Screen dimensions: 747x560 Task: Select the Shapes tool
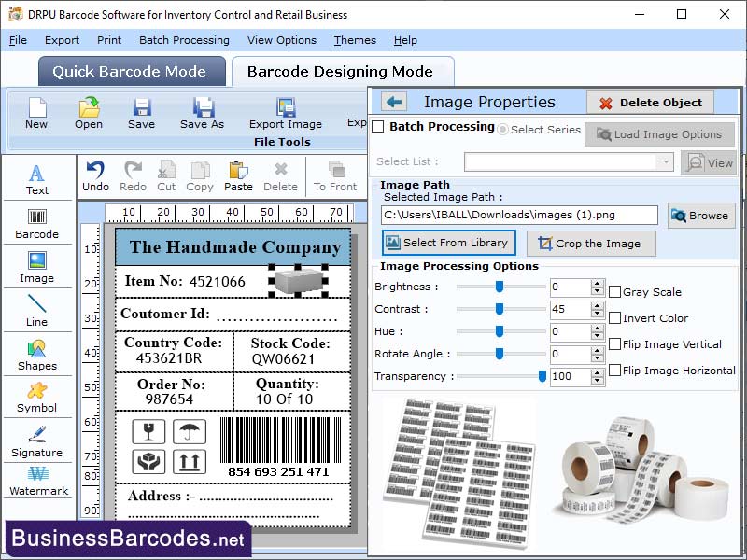point(37,358)
